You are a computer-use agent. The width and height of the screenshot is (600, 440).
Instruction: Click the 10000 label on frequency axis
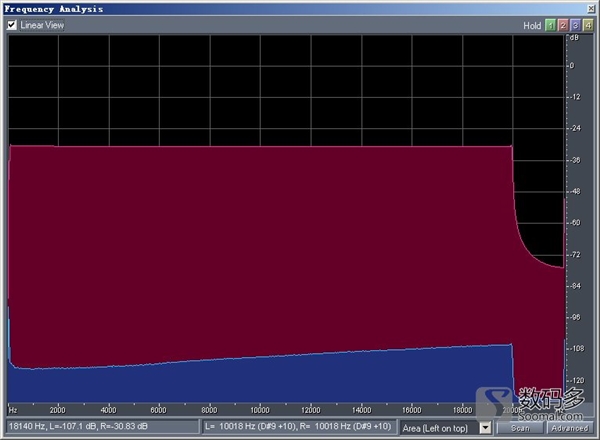[260, 410]
